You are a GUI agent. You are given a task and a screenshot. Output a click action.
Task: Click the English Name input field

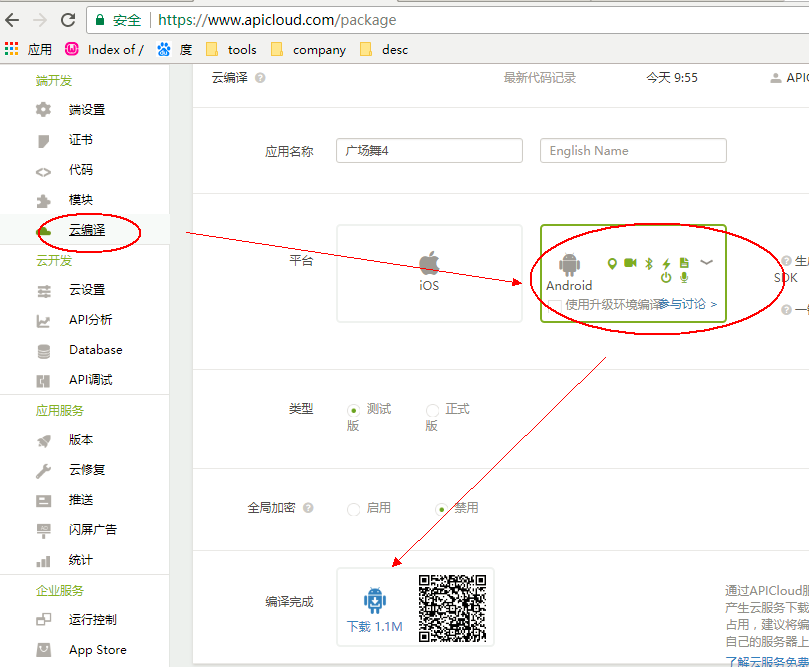point(633,150)
